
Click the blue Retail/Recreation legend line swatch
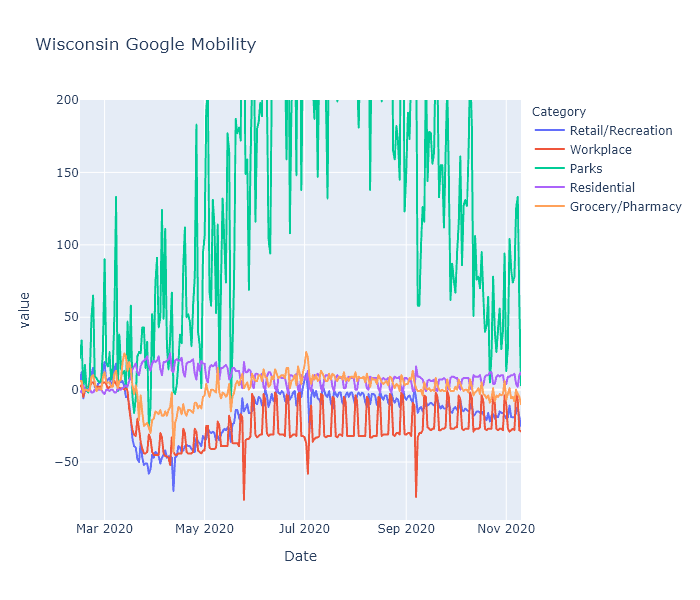click(x=550, y=130)
